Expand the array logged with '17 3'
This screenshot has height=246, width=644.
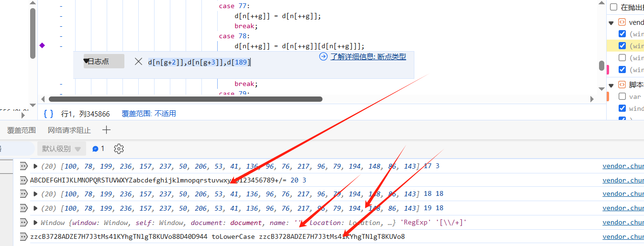click(x=35, y=166)
